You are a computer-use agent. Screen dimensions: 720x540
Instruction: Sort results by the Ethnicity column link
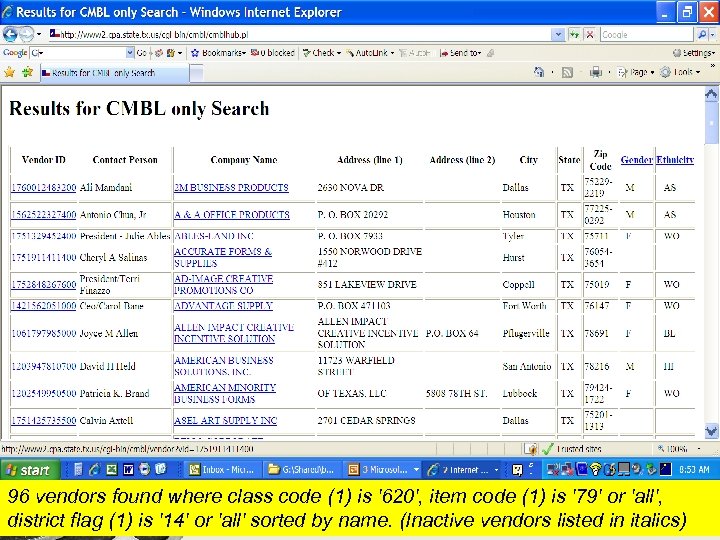(675, 160)
